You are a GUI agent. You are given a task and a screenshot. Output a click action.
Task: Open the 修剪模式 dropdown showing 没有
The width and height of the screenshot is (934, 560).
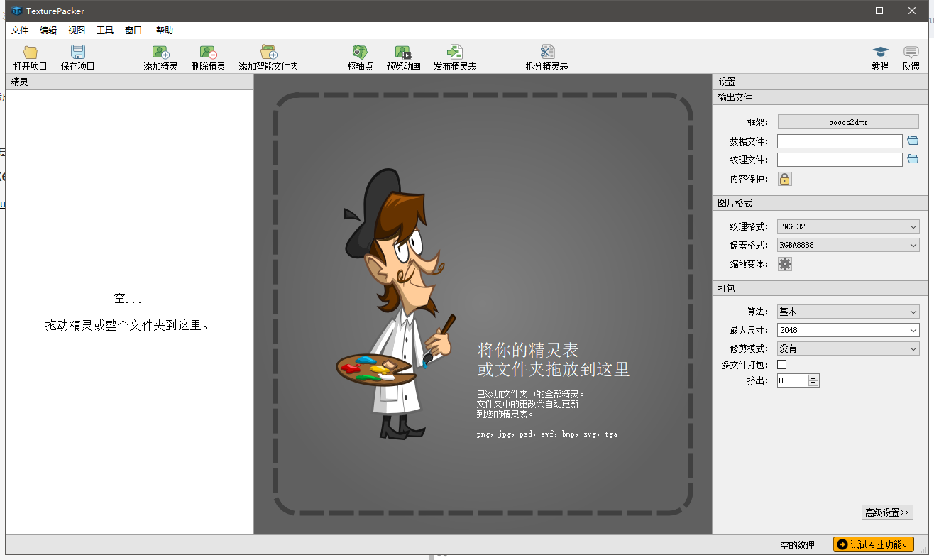848,348
